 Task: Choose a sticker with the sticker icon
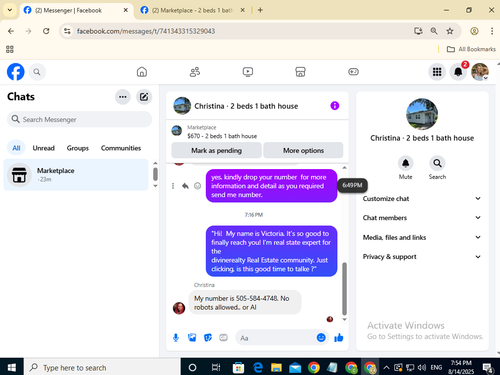[208, 338]
